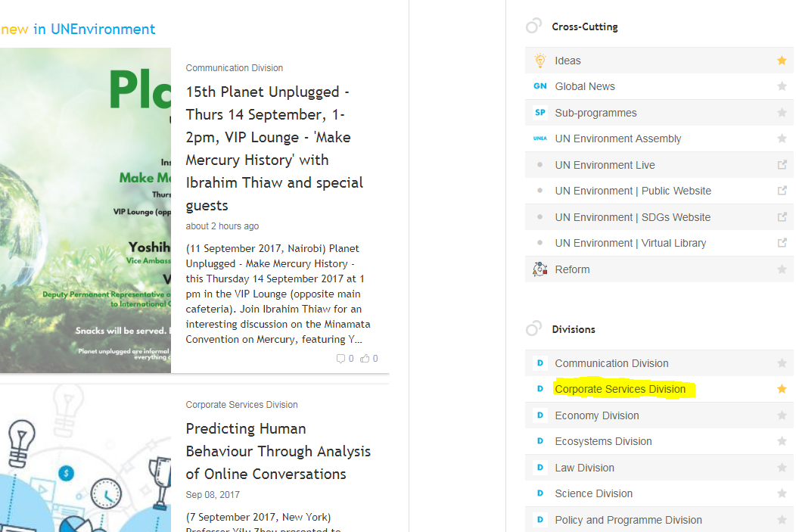The width and height of the screenshot is (796, 532).
Task: Click the D icon beside Ecosystems Division
Action: 540,441
